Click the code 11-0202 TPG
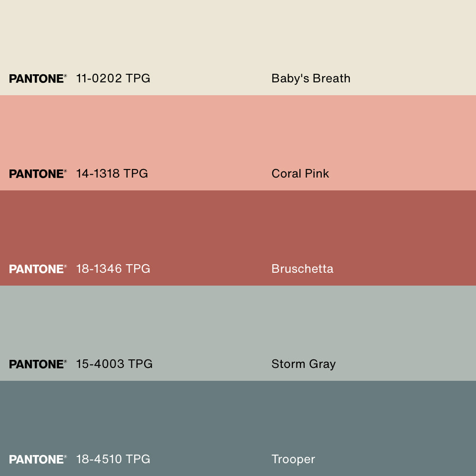This screenshot has height=476, width=476. click(x=113, y=79)
